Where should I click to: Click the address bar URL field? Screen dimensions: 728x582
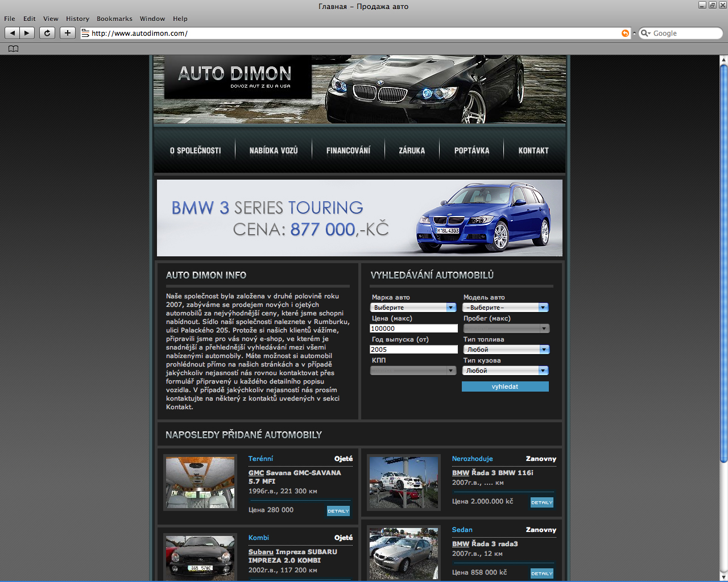pyautogui.click(x=355, y=34)
